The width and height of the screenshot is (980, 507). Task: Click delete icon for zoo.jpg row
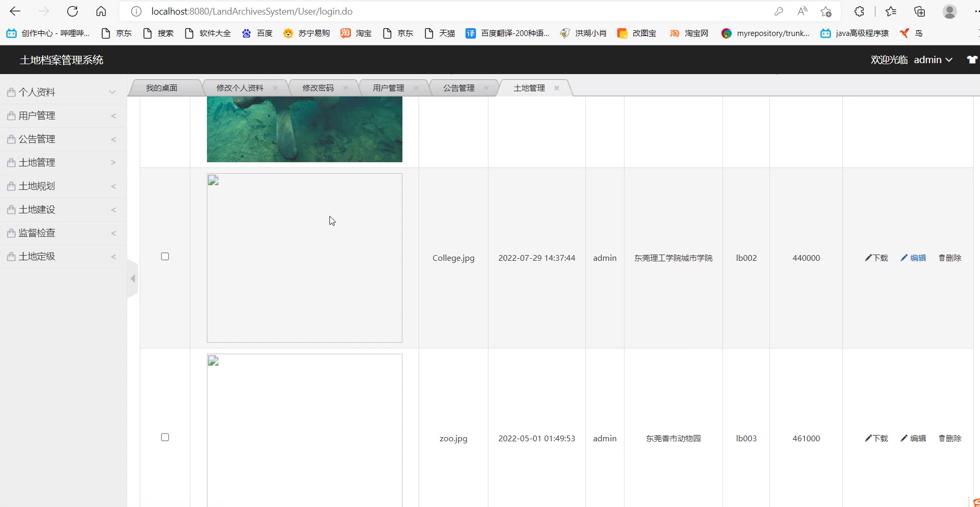pyautogui.click(x=950, y=438)
